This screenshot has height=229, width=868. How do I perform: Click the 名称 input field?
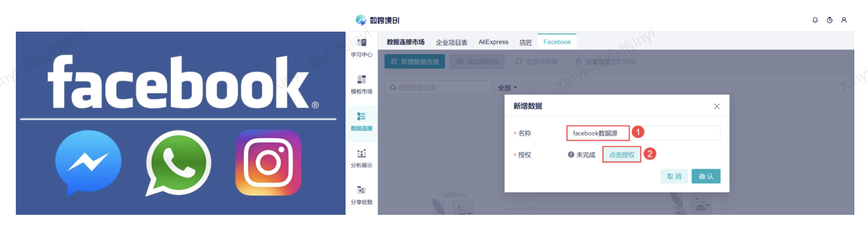[x=643, y=133]
